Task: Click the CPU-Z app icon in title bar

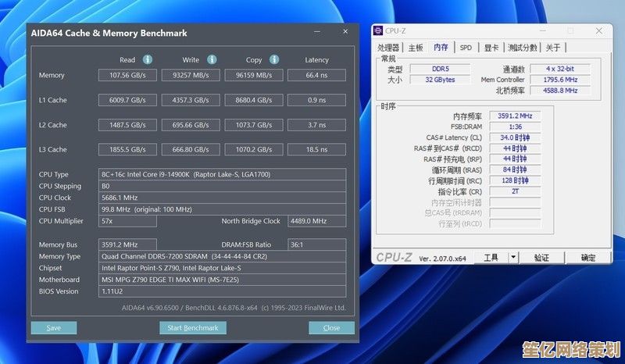Action: point(379,31)
